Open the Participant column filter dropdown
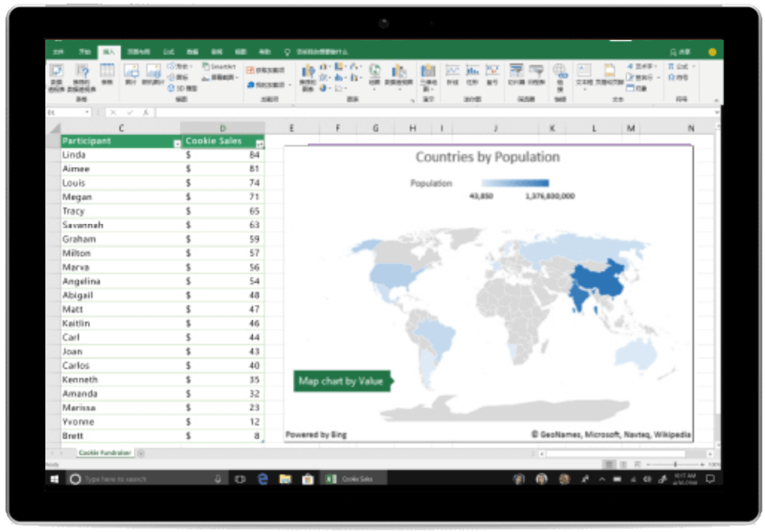Image resolution: width=765 pixels, height=532 pixels. (176, 143)
